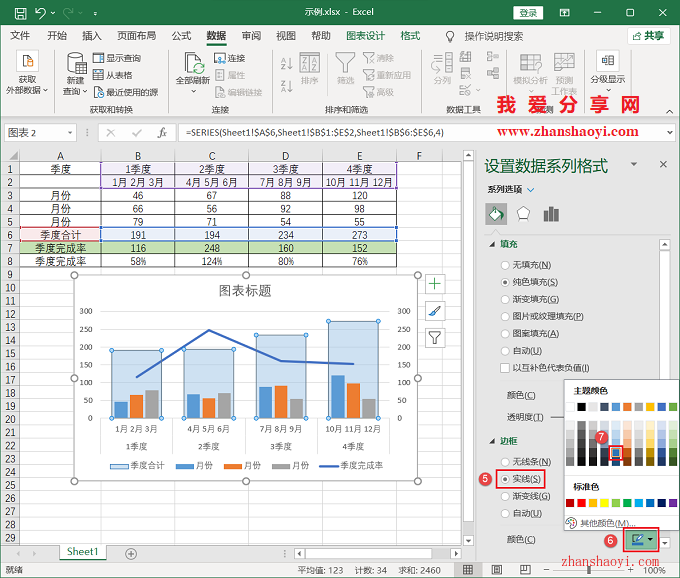
Task: Open the File (文件) tab
Action: 20,36
